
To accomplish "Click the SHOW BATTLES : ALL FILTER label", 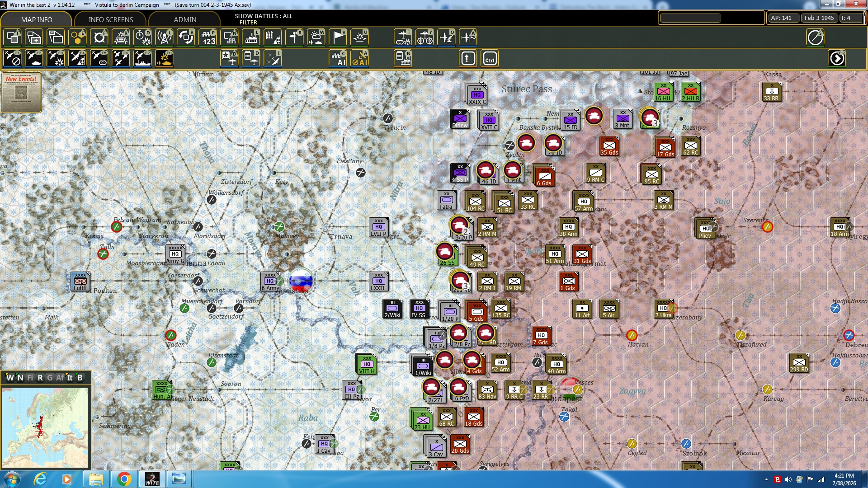I will tap(264, 19).
